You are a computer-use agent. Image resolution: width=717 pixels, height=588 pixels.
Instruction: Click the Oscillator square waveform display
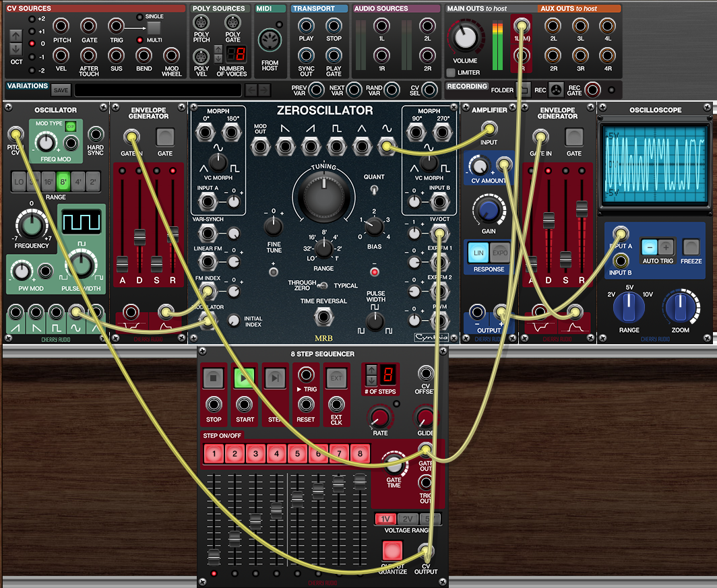pyautogui.click(x=82, y=222)
